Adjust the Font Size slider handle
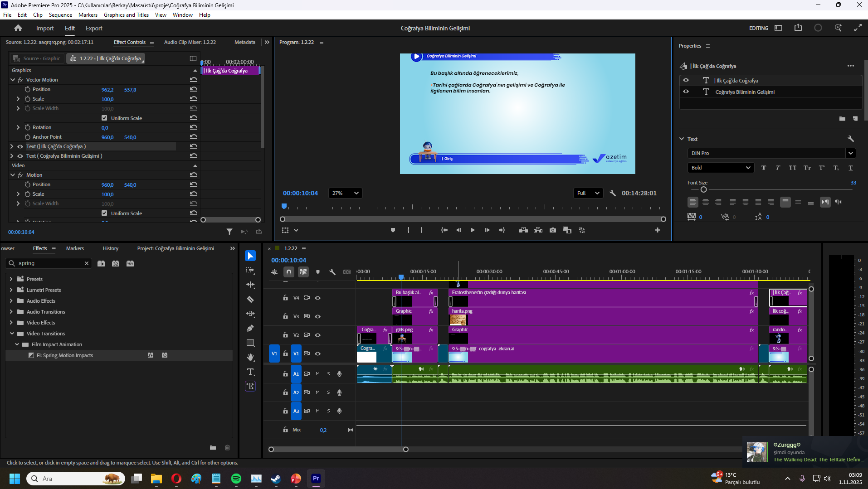This screenshot has height=489, width=868. [x=703, y=189]
